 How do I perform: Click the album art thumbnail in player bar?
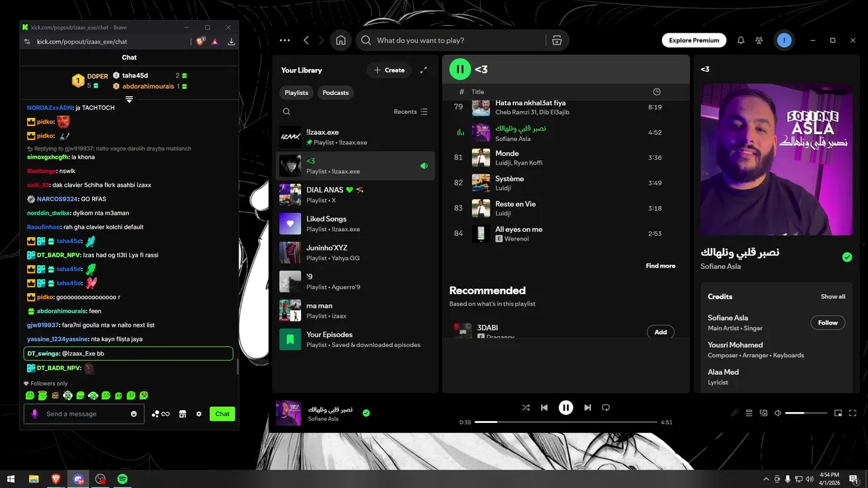pyautogui.click(x=288, y=413)
